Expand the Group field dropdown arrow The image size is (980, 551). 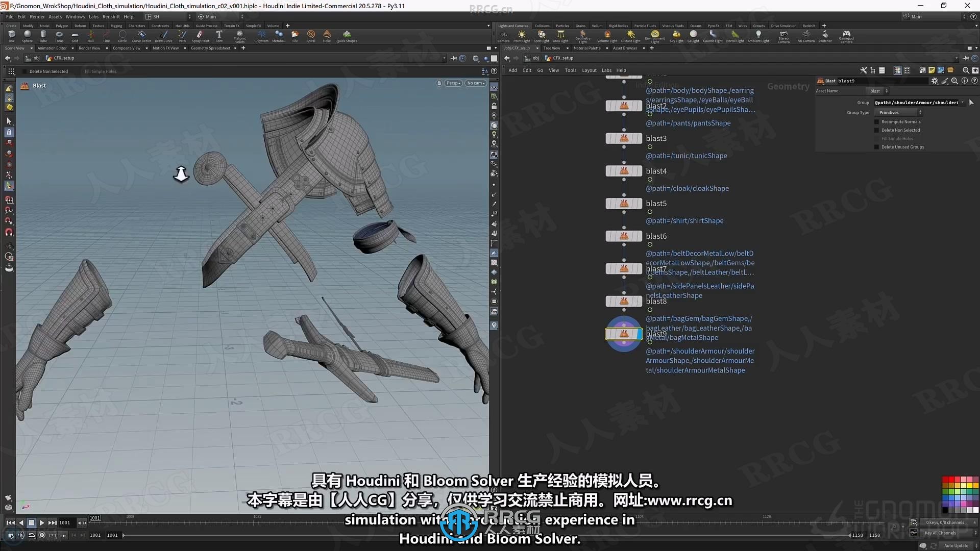point(963,103)
